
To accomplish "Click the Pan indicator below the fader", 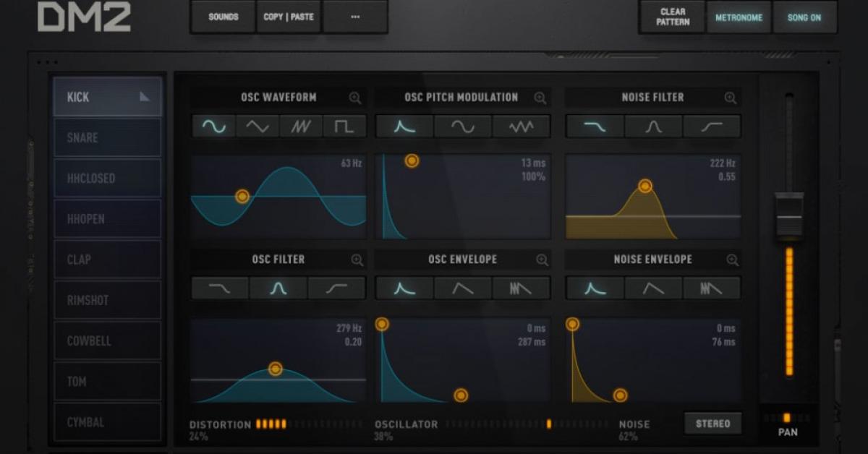I will 786,418.
